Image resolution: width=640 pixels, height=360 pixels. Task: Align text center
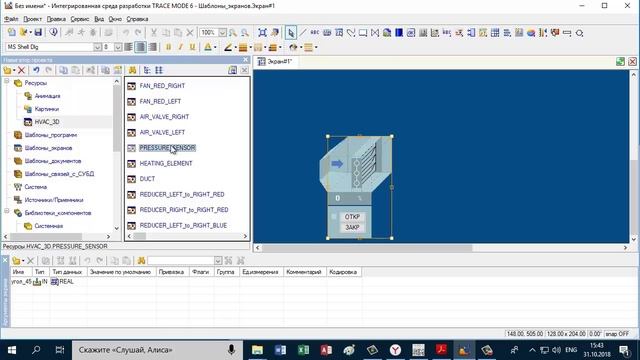click(x=140, y=47)
